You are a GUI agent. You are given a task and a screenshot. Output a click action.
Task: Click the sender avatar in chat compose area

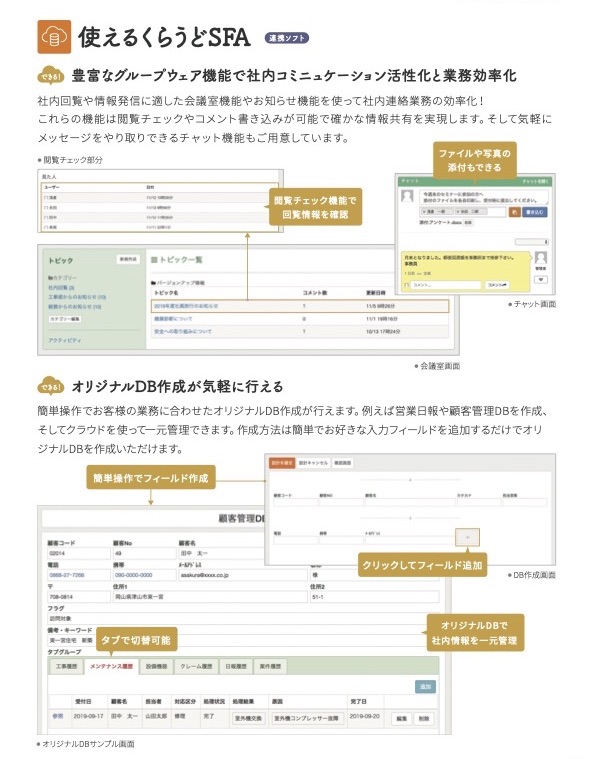click(x=408, y=196)
